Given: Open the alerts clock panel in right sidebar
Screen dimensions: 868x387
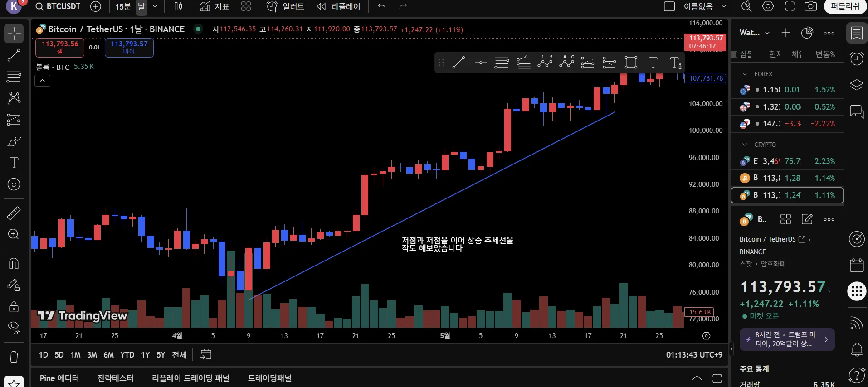Looking at the screenshot, I should (857, 59).
